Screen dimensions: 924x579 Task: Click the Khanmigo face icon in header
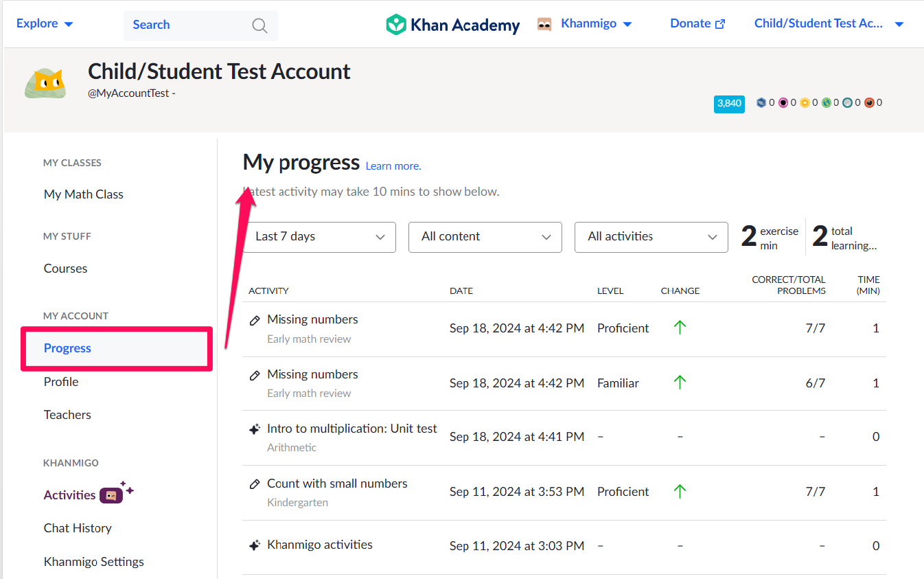coord(544,24)
